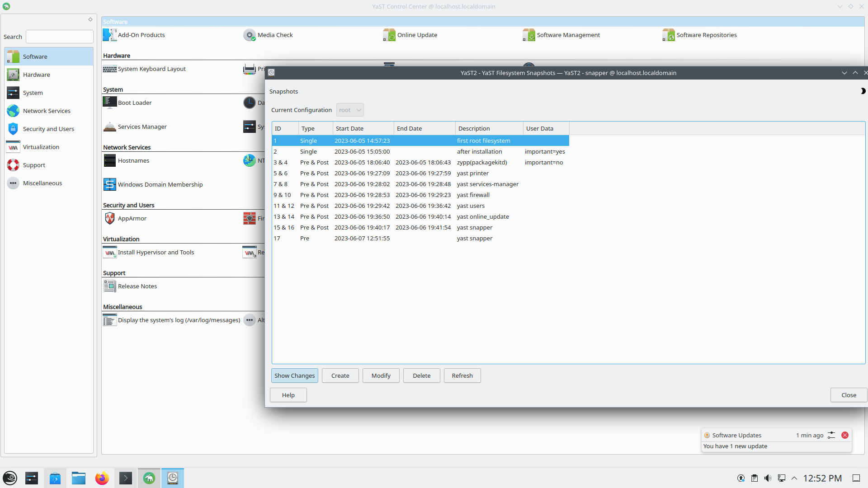868x488 pixels.
Task: Sort snapshots by User Data column
Action: [546, 128]
